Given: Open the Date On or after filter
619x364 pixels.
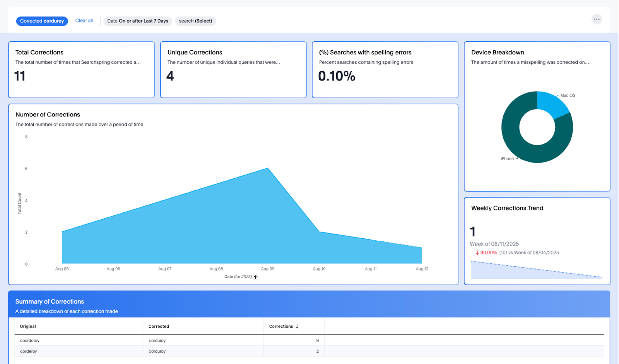Looking at the screenshot, I should click(x=137, y=21).
